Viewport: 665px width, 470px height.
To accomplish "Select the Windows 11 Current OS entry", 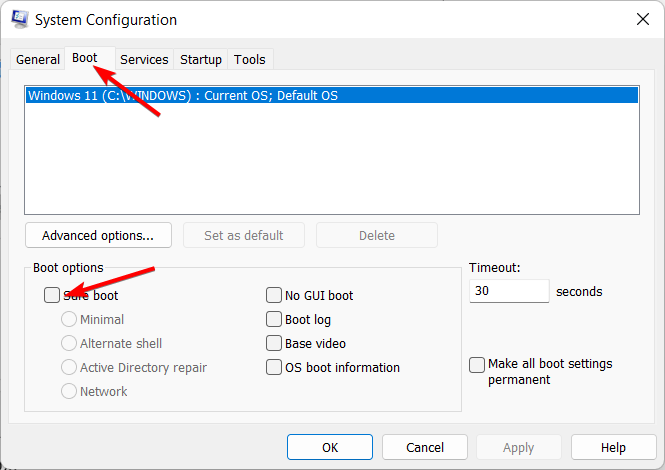I will tap(332, 95).
